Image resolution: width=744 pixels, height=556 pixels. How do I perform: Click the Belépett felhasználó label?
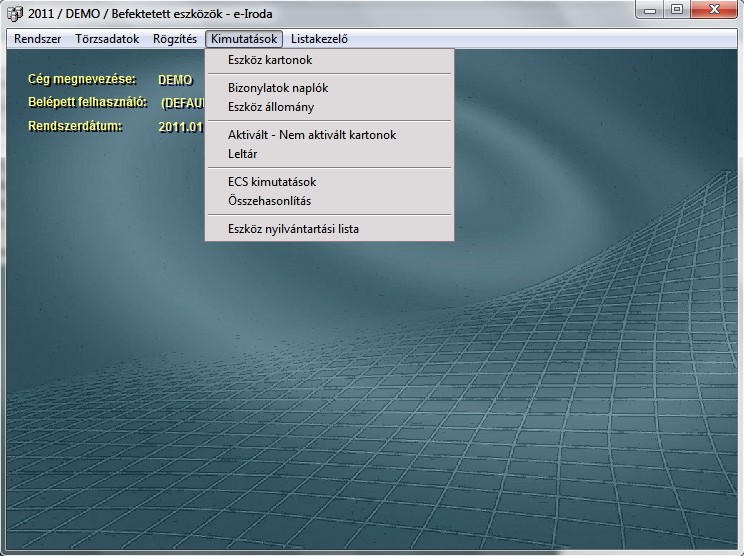(88, 102)
